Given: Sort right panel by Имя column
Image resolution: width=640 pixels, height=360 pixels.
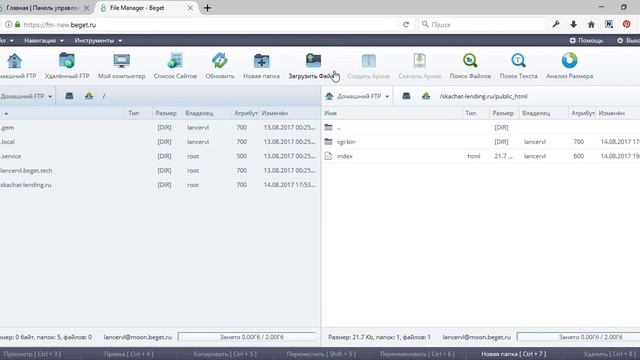Looking at the screenshot, I should click(x=331, y=113).
